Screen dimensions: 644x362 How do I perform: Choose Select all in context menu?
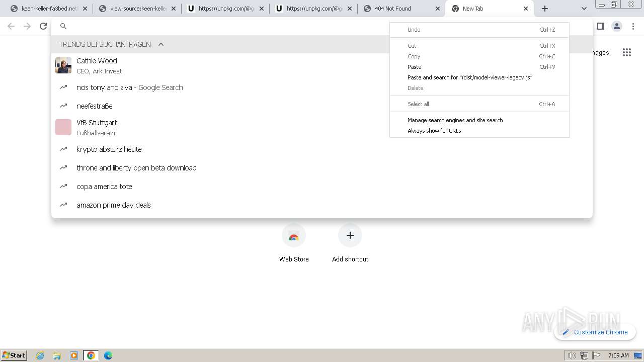(x=479, y=104)
